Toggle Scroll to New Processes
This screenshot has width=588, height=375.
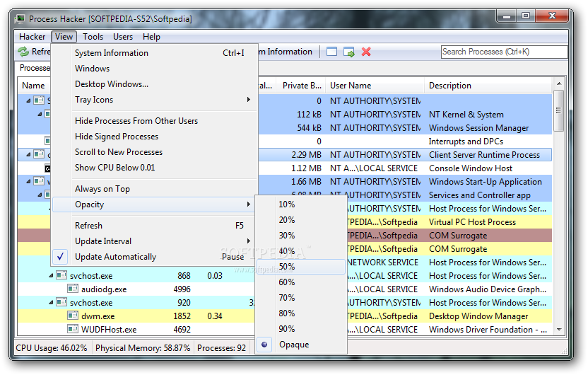point(155,152)
